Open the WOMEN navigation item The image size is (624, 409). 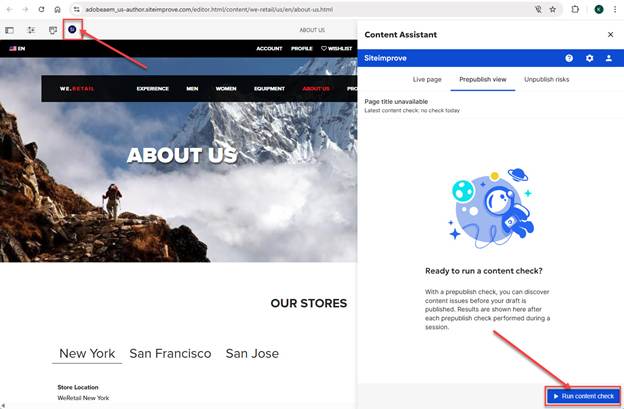pos(226,88)
